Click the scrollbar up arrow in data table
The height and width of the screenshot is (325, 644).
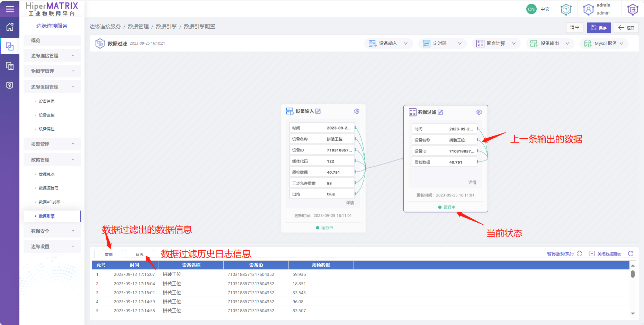(x=633, y=266)
